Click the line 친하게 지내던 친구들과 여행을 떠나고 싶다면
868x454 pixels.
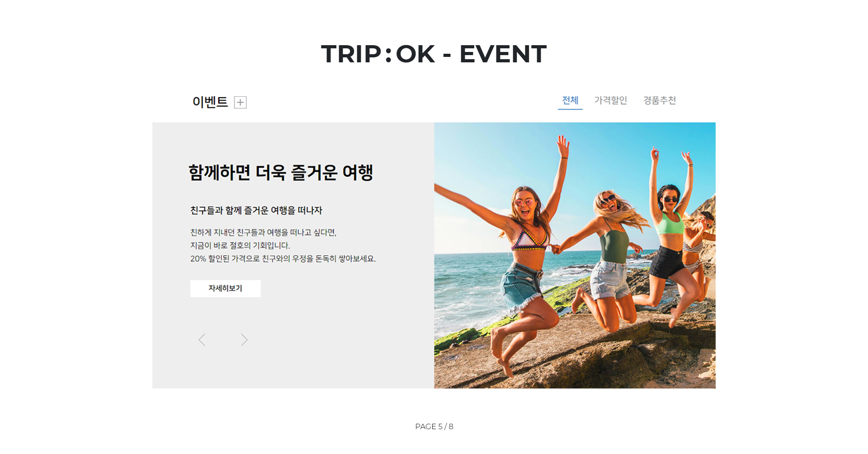coord(263,233)
